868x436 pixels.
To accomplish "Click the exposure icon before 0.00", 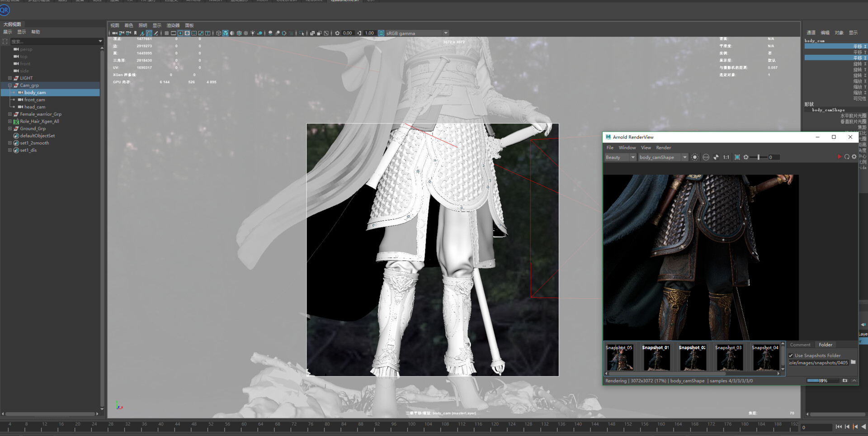I will tap(337, 33).
